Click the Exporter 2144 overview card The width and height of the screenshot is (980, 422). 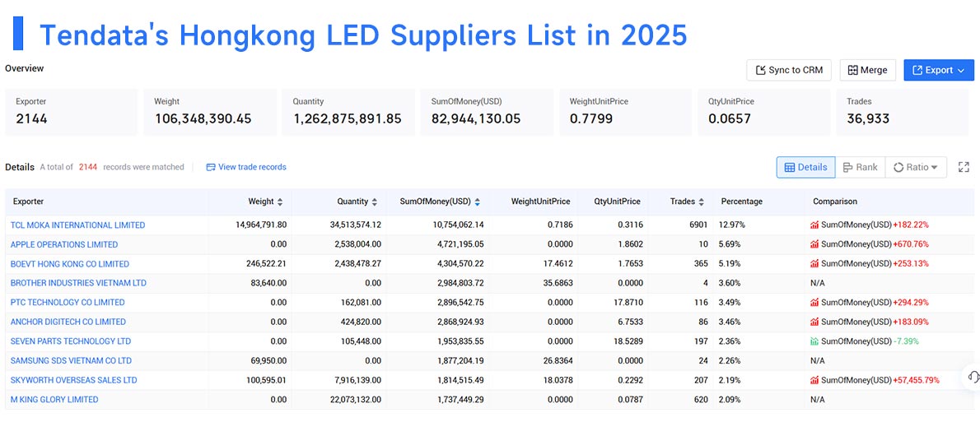[72, 112]
